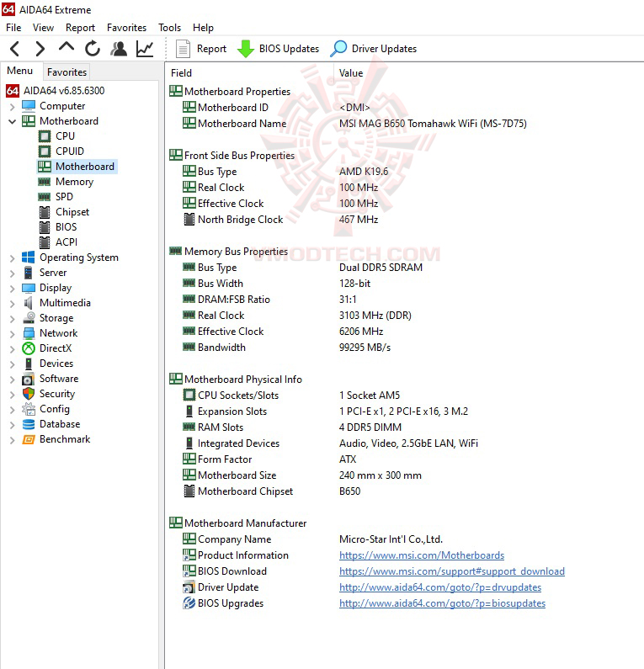Click the Security shield icon
The height and width of the screenshot is (669, 644).
(28, 394)
